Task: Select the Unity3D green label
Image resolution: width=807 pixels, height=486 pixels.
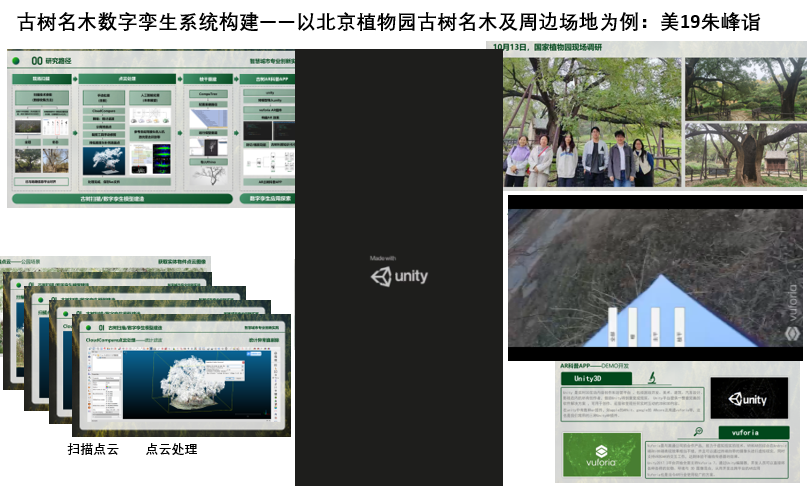Action: click(599, 379)
